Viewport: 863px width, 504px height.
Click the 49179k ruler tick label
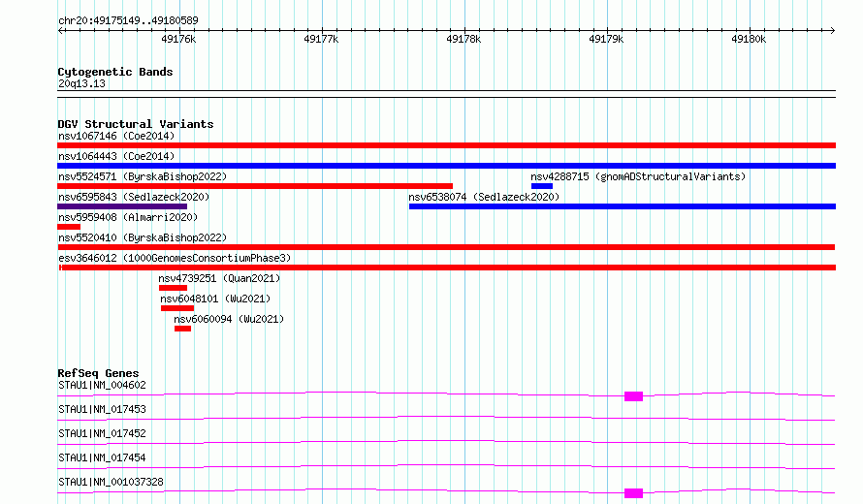606,39
